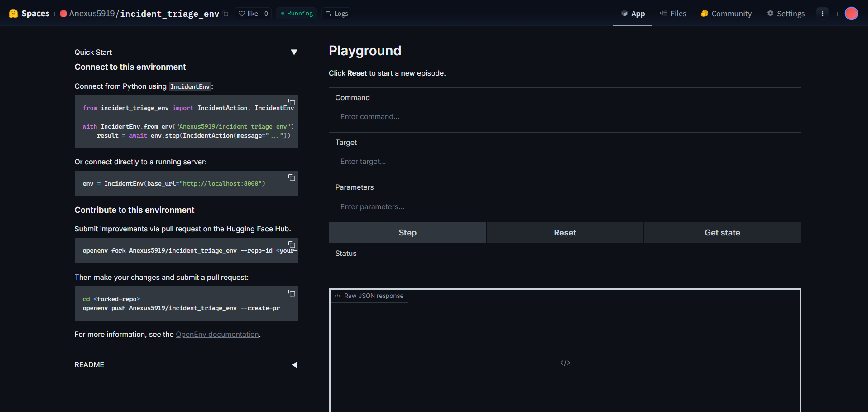Click the Get state button
The height and width of the screenshot is (412, 868).
pos(722,233)
